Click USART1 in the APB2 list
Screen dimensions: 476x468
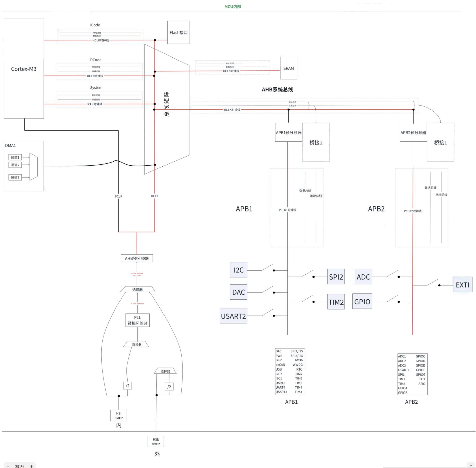[404, 370]
